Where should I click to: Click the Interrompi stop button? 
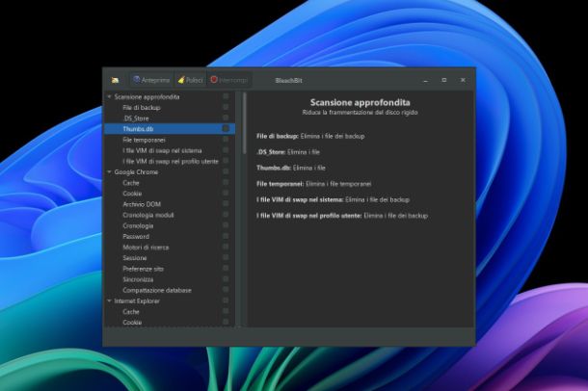(x=229, y=80)
